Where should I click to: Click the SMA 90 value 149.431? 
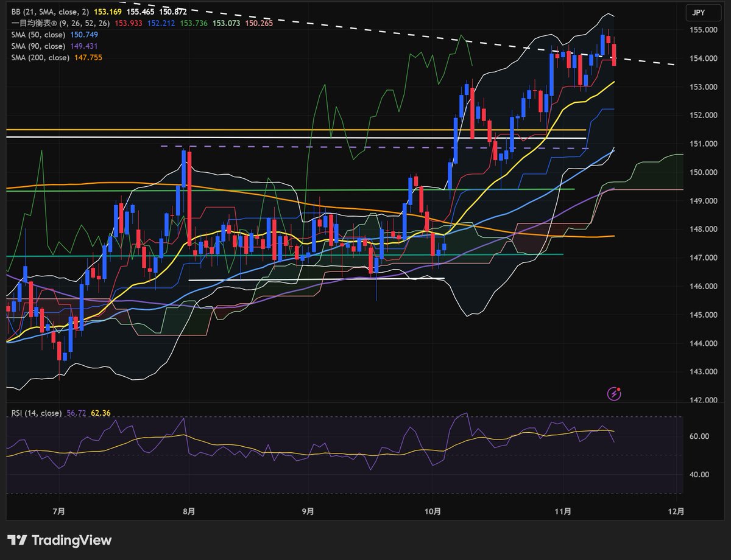point(84,46)
